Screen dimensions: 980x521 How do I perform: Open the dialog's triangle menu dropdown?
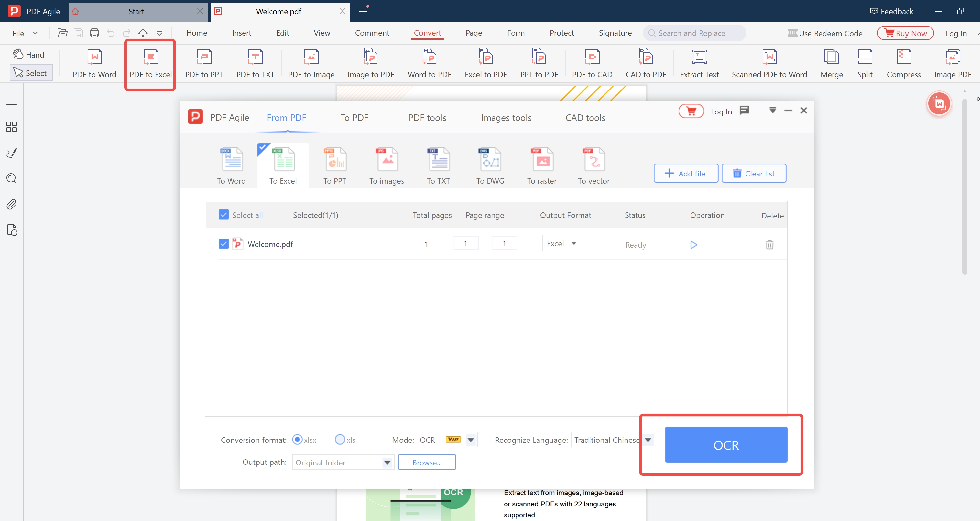(x=773, y=110)
